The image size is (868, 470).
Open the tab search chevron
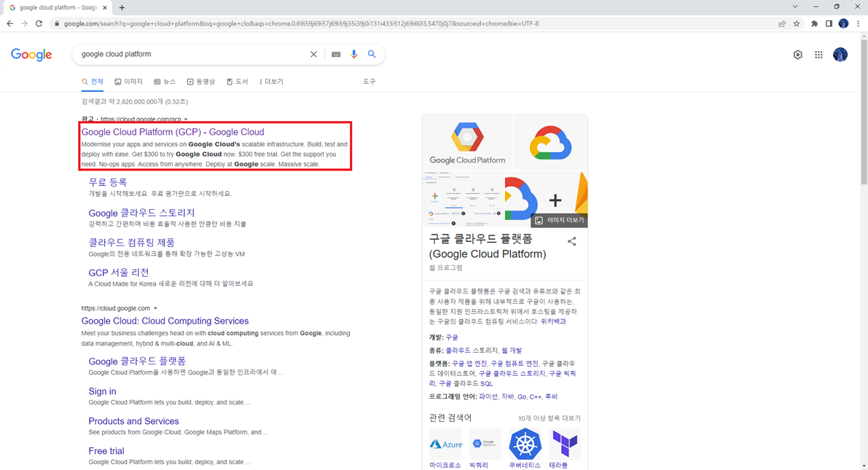point(795,7)
